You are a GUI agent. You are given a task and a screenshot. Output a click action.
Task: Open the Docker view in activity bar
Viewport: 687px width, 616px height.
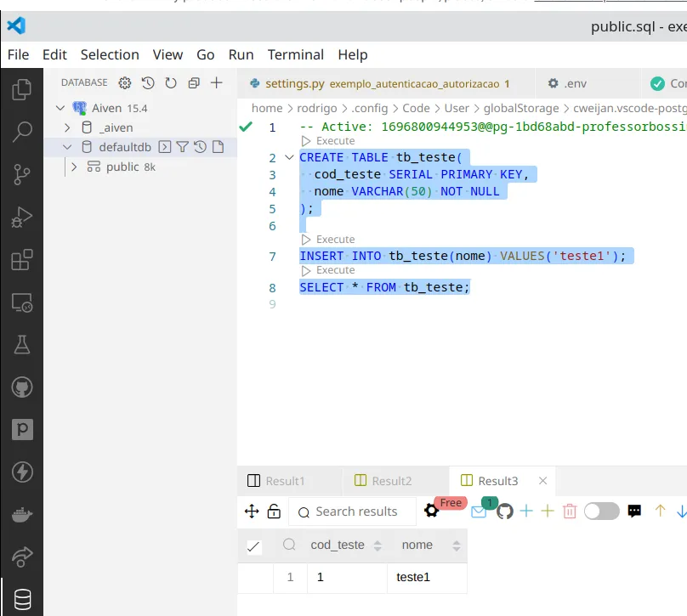coord(22,514)
